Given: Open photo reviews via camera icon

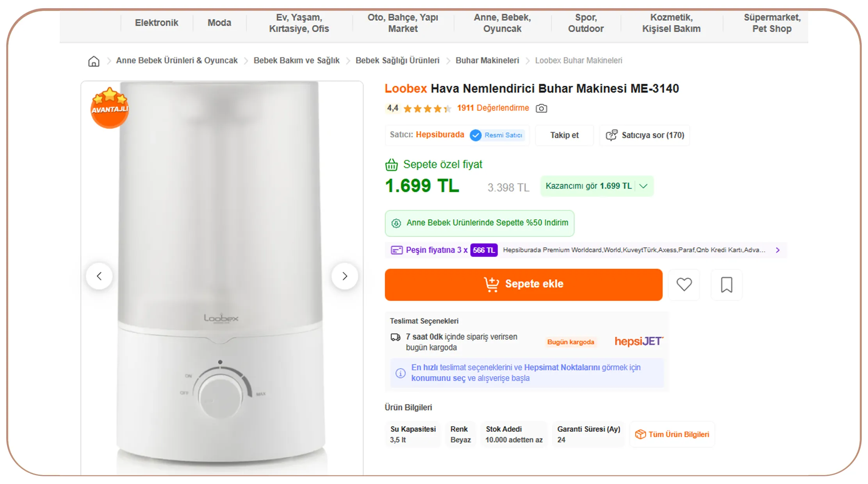Looking at the screenshot, I should (541, 108).
